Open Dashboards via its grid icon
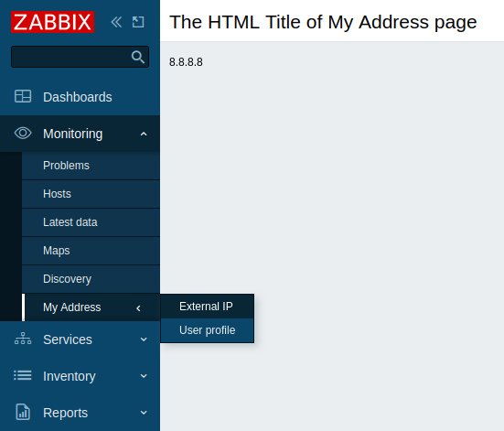 pos(23,96)
